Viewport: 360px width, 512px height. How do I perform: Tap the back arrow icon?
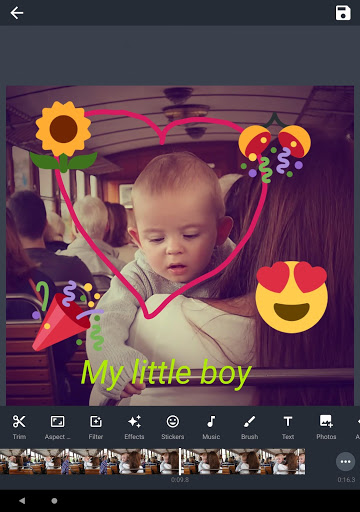coord(17,13)
